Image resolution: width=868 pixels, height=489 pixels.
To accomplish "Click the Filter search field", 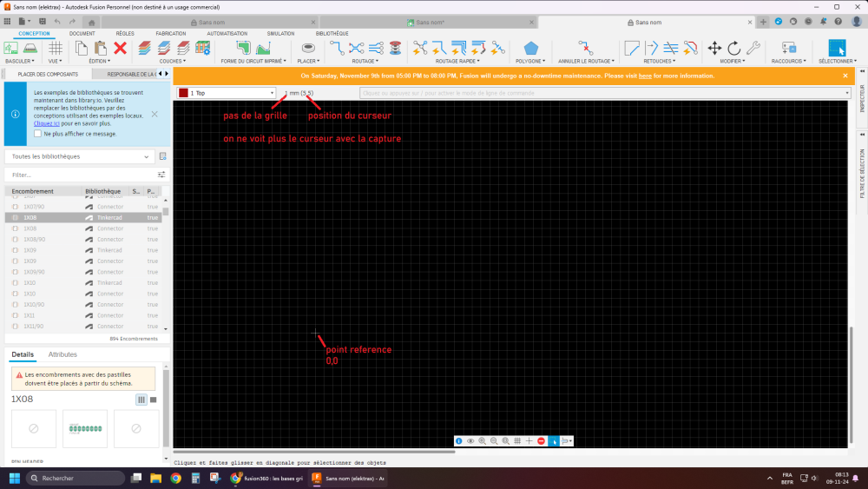I will [80, 175].
